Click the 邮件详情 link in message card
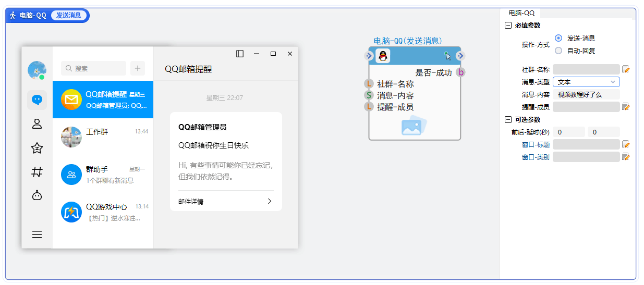The height and width of the screenshot is (285, 644). (x=225, y=201)
